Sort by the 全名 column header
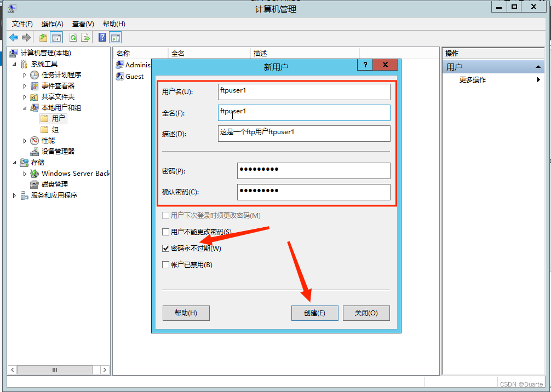The width and height of the screenshot is (551, 392). pyautogui.click(x=209, y=54)
